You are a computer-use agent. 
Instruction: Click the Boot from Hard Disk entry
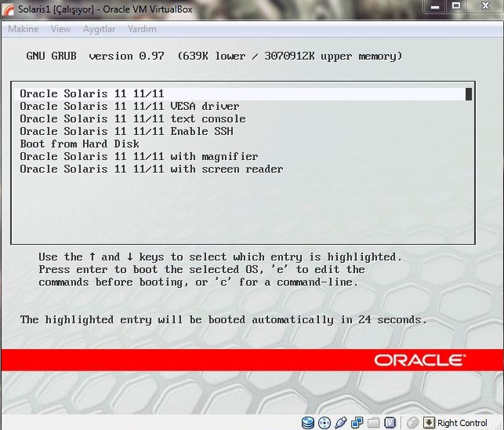(79, 144)
